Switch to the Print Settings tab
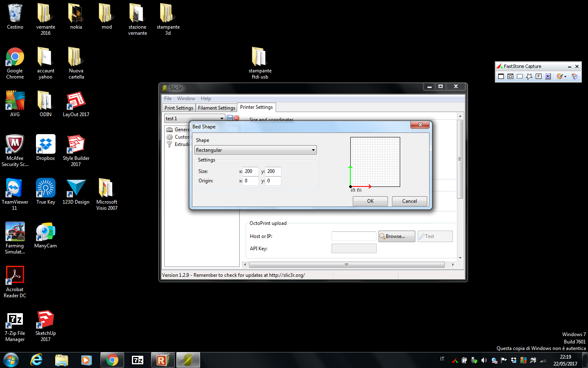This screenshot has width=588, height=368. click(x=179, y=108)
